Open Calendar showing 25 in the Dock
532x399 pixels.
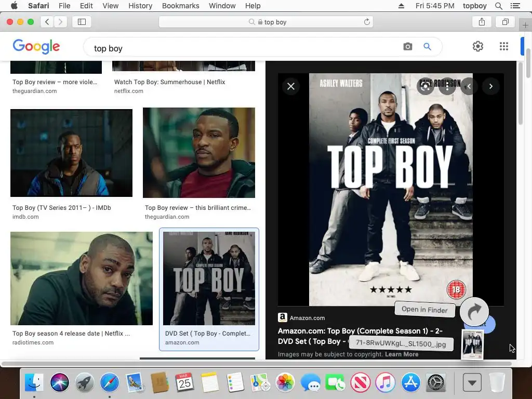tap(184, 382)
